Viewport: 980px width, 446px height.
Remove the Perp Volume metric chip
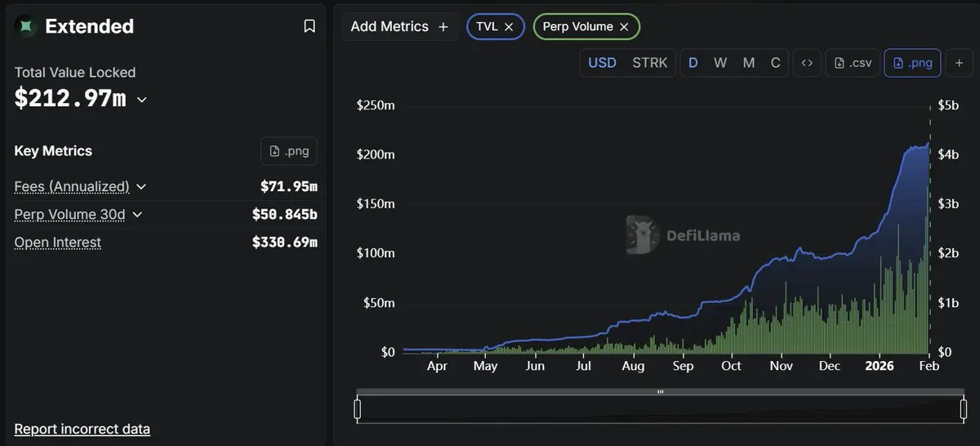point(624,27)
